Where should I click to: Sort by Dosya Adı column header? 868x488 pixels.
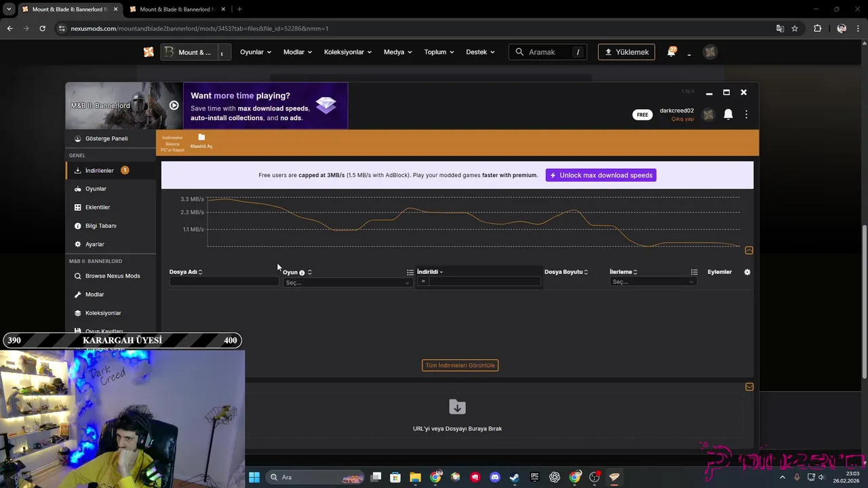pyautogui.click(x=186, y=272)
